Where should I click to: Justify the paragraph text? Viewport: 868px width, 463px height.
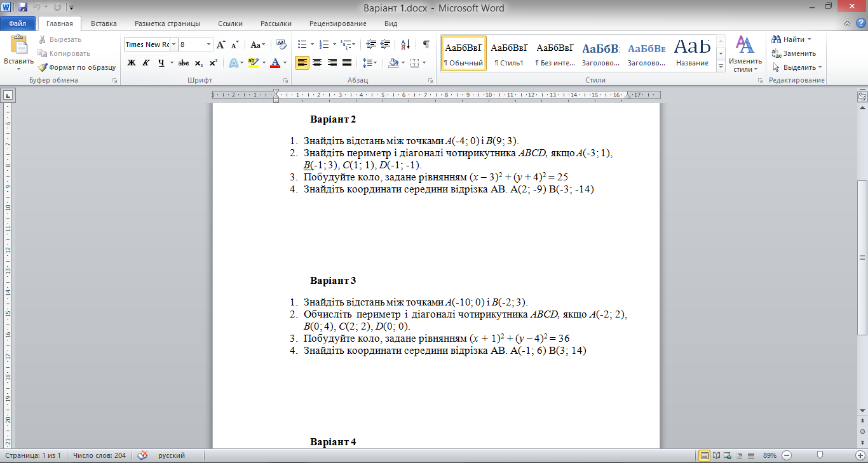point(347,63)
